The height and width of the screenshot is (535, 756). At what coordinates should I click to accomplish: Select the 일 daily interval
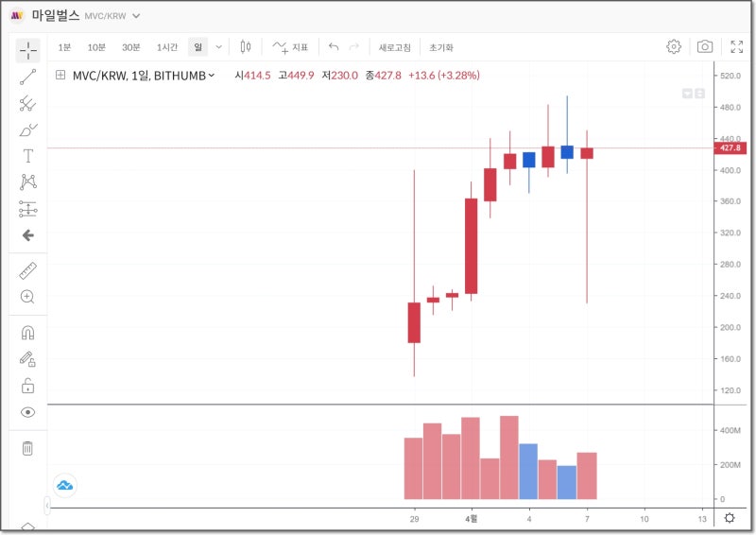[x=198, y=47]
